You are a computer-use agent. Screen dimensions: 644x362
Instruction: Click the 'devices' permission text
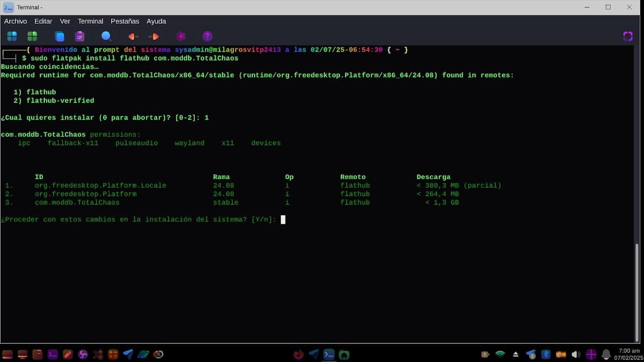266,143
